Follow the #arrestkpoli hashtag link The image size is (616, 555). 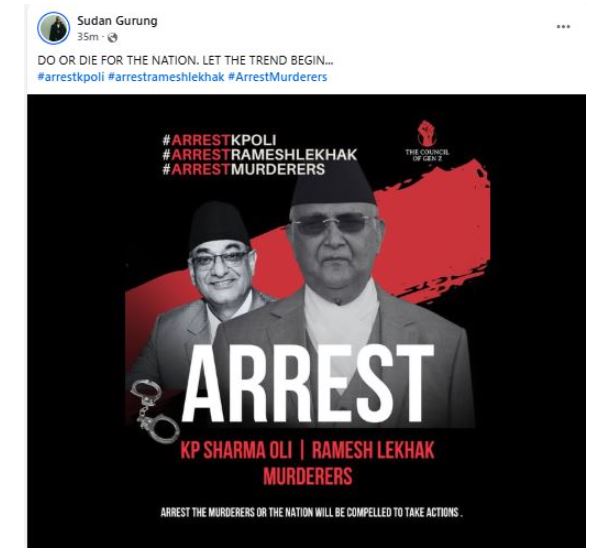[x=71, y=77]
